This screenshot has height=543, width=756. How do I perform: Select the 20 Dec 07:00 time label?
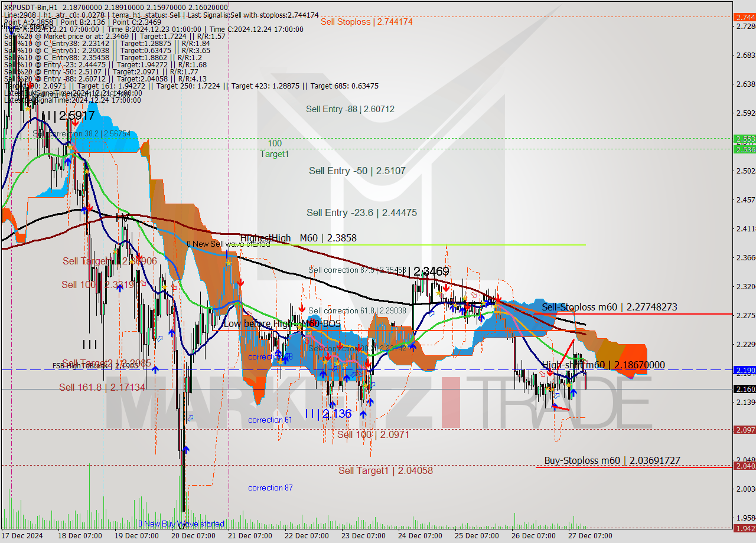(x=193, y=536)
